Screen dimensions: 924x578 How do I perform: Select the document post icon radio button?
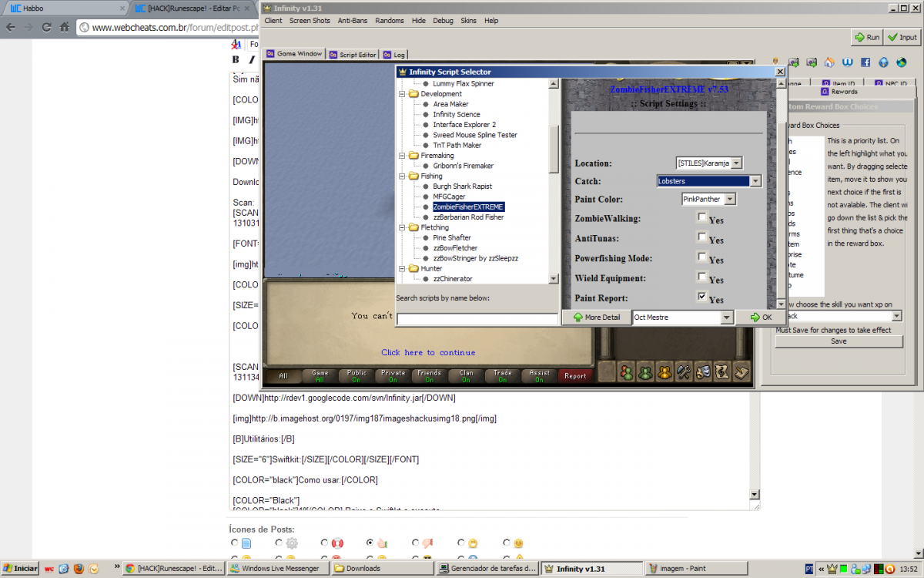pyautogui.click(x=234, y=543)
